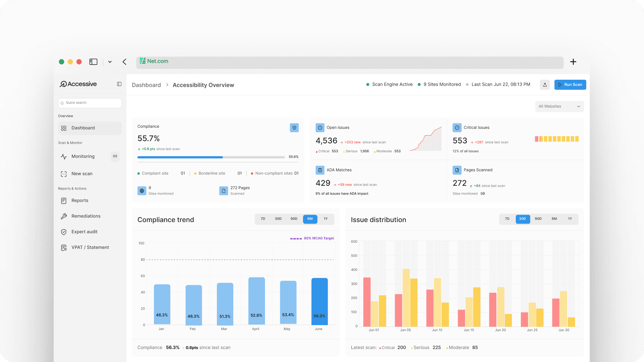Screen dimensions: 644x362
Task: Select 1Y in Issue distribution
Action: pyautogui.click(x=570, y=219)
